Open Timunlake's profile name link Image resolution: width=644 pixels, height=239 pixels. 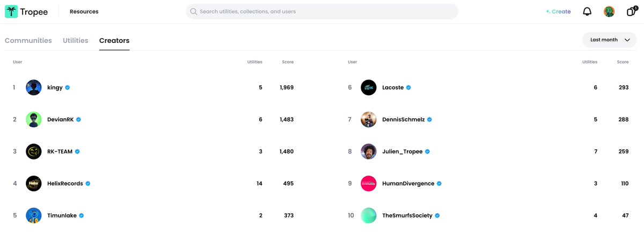(62, 215)
